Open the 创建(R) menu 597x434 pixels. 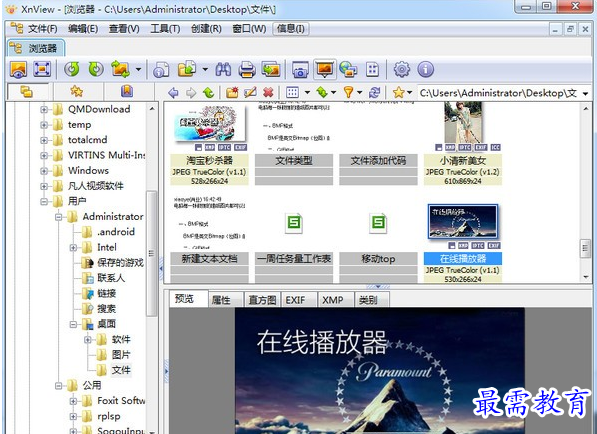[206, 29]
